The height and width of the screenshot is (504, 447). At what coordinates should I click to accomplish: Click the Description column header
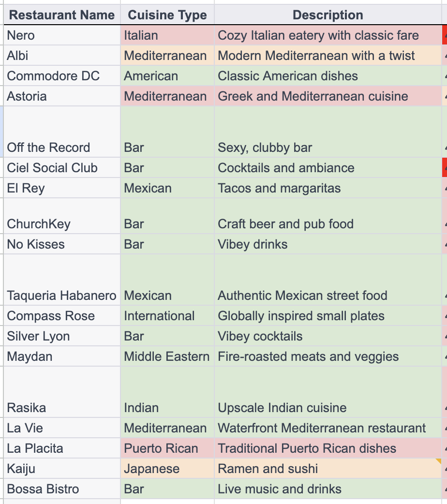(x=328, y=15)
